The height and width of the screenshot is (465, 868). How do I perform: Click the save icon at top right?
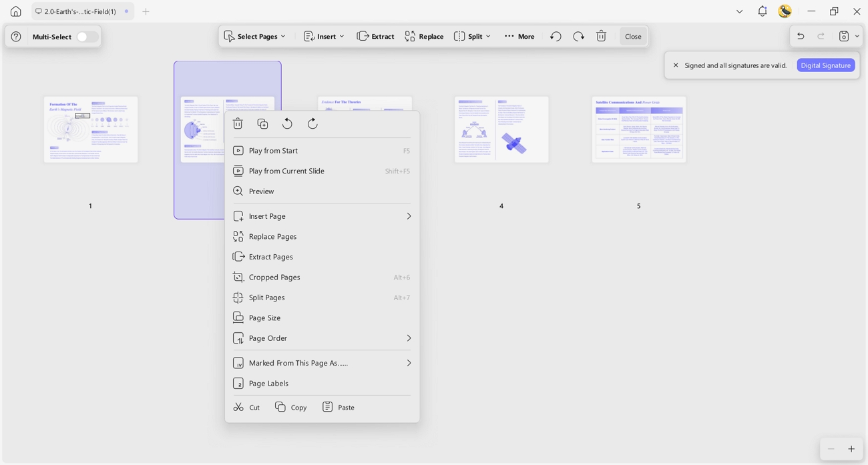pyautogui.click(x=844, y=36)
